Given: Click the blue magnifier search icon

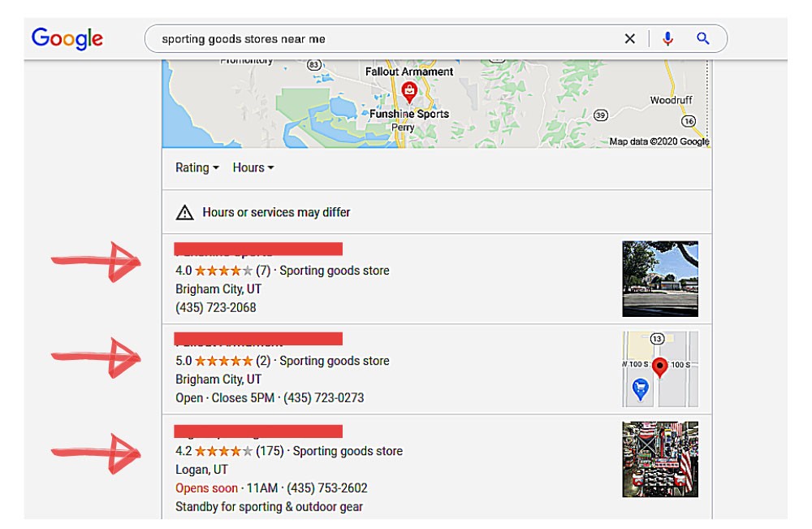Looking at the screenshot, I should 703,38.
